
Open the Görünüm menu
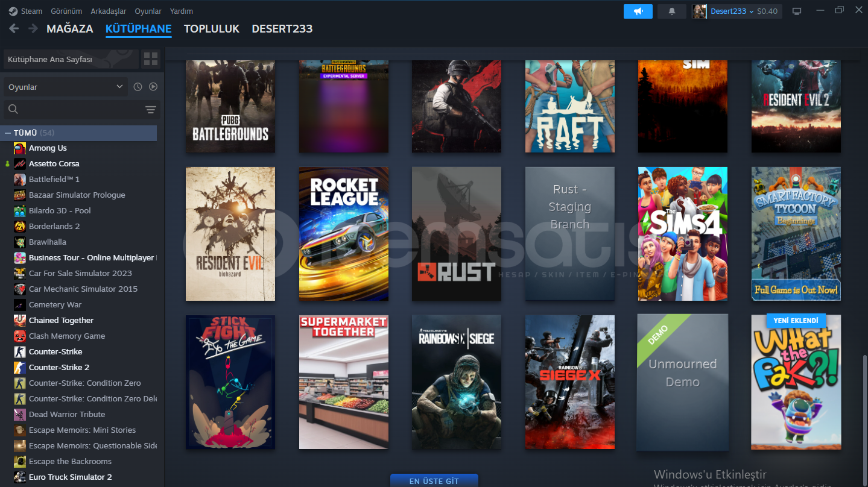click(x=66, y=11)
